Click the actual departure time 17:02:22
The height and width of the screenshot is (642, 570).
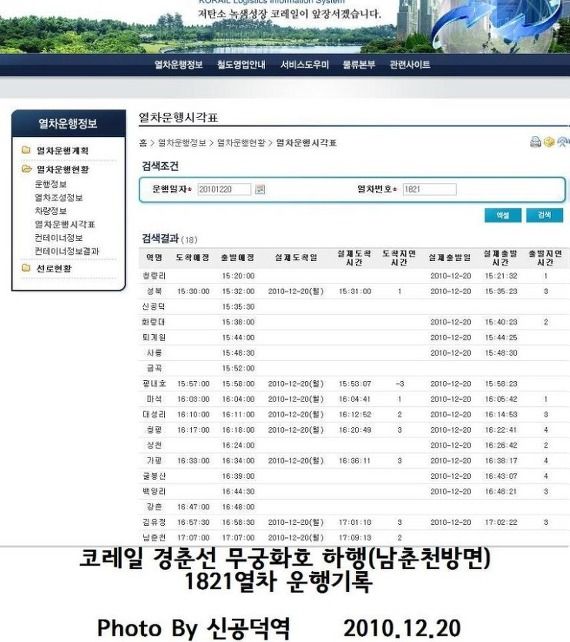pyautogui.click(x=501, y=522)
